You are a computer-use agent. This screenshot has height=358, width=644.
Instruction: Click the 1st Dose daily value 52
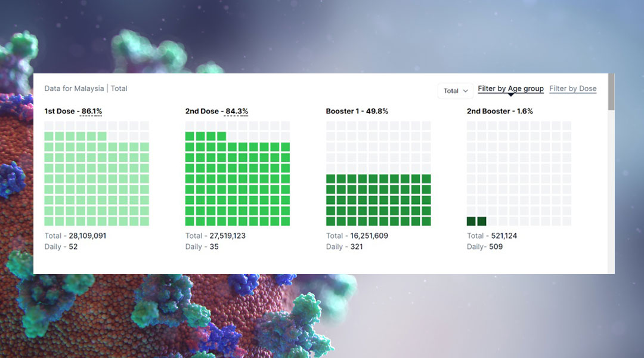tap(73, 247)
